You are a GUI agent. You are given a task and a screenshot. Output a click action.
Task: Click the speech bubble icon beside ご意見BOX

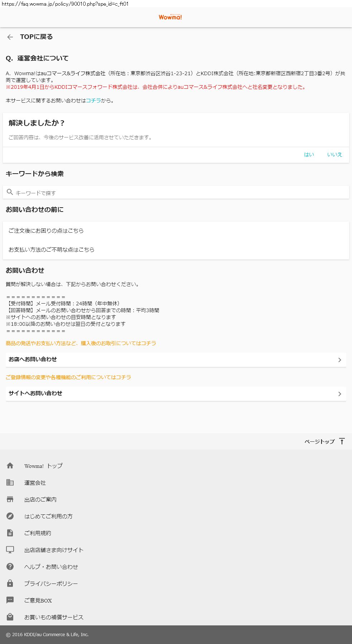10,600
